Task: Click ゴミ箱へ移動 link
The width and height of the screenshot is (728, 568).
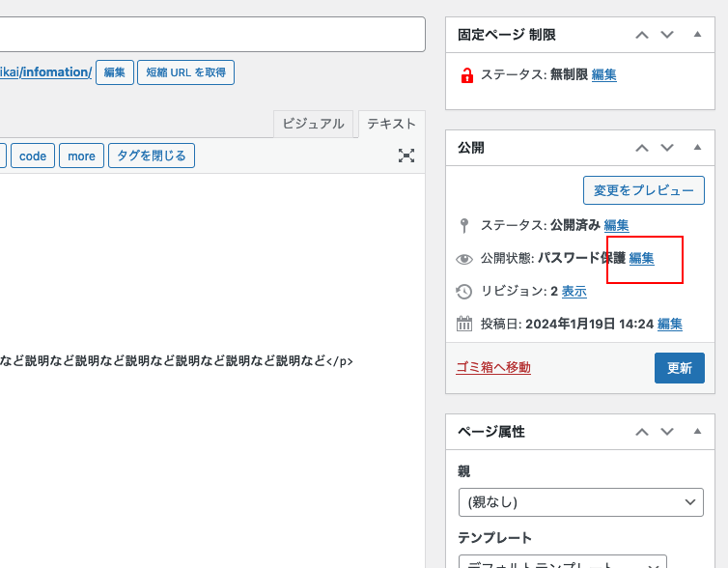Action: (493, 367)
